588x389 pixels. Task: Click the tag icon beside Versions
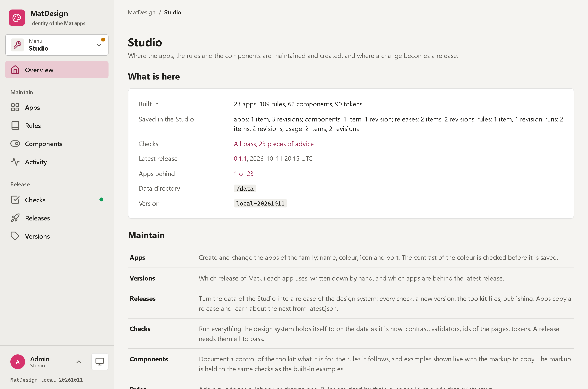click(15, 236)
